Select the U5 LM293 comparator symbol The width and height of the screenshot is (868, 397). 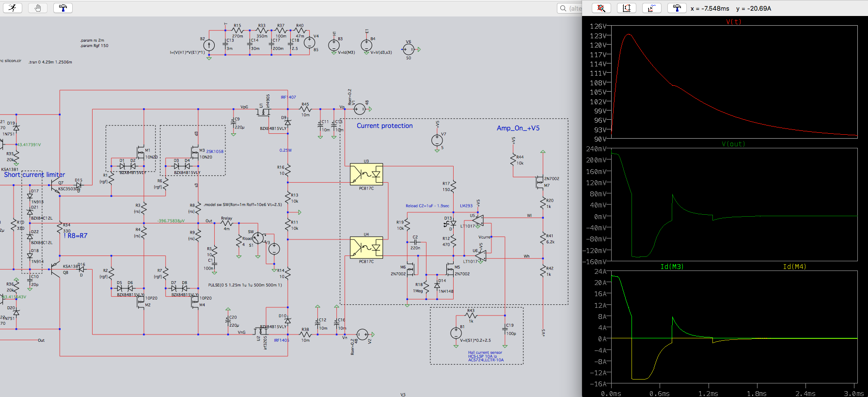point(478,221)
